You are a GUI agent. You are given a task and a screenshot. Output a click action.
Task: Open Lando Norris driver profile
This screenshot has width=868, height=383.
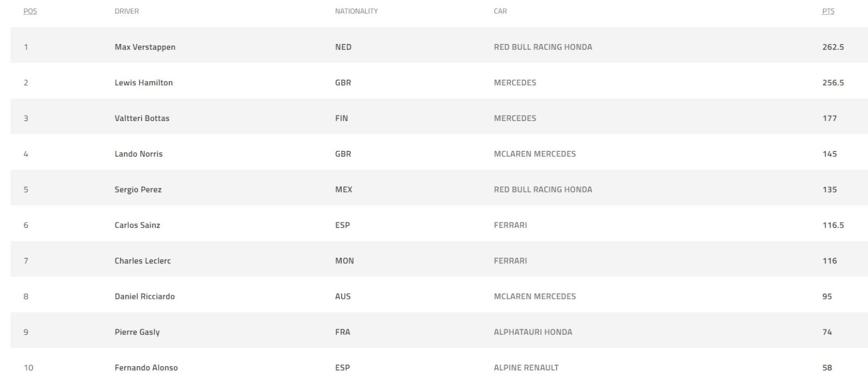(138, 154)
